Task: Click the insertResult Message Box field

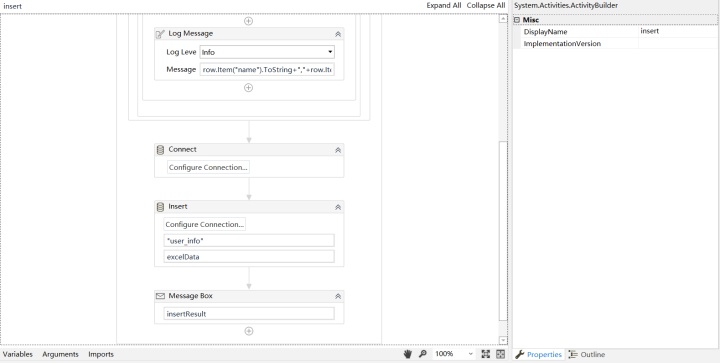Action: [x=249, y=314]
